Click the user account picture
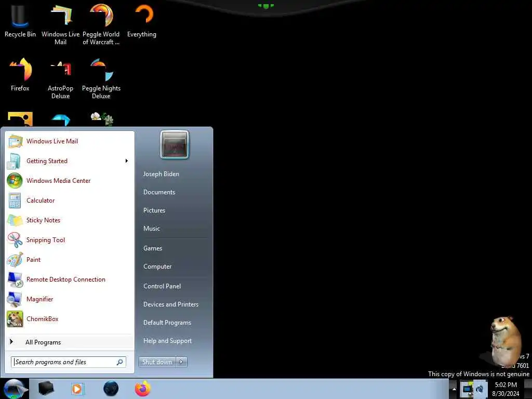Image resolution: width=532 pixels, height=399 pixels. point(175,144)
